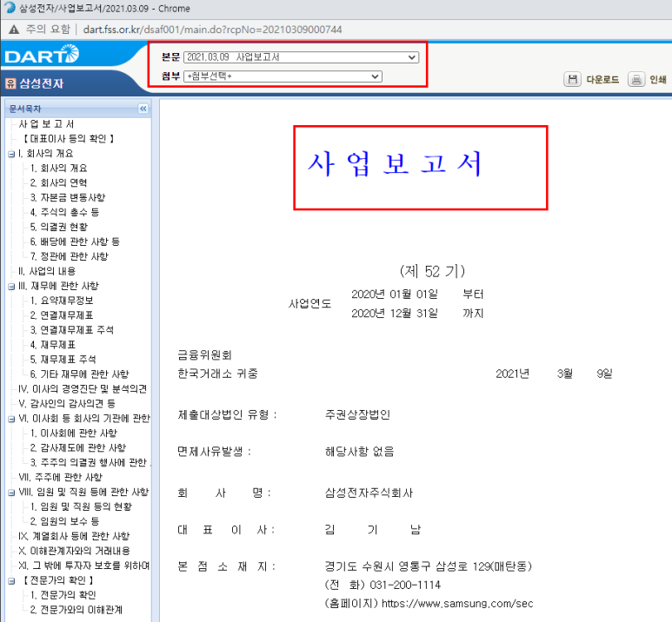Screen dimensions: 672x622
Task: Click the DART logo
Action: 42,54
